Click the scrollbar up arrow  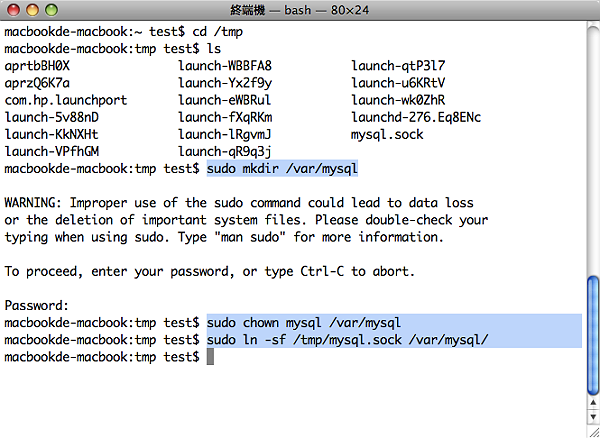pyautogui.click(x=593, y=403)
